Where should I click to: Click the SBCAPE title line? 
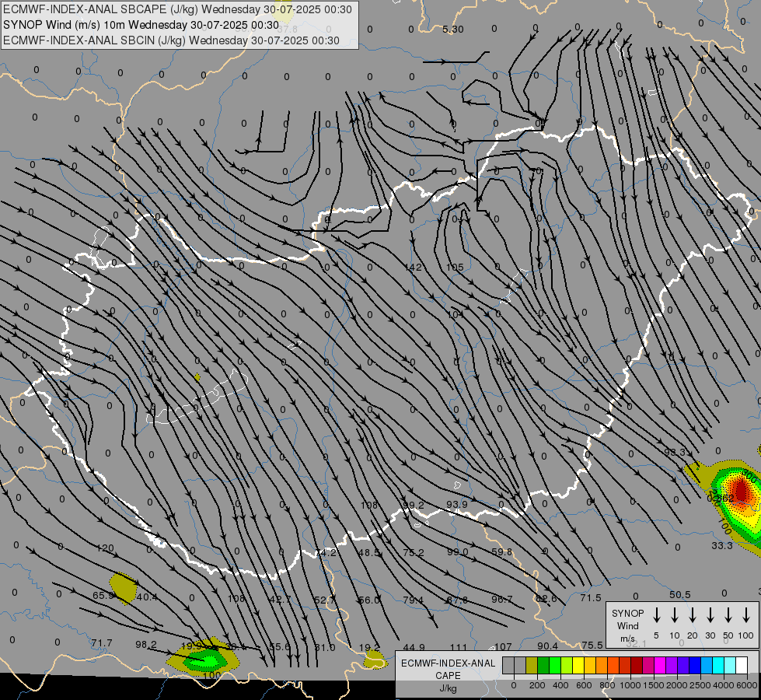tap(178, 9)
